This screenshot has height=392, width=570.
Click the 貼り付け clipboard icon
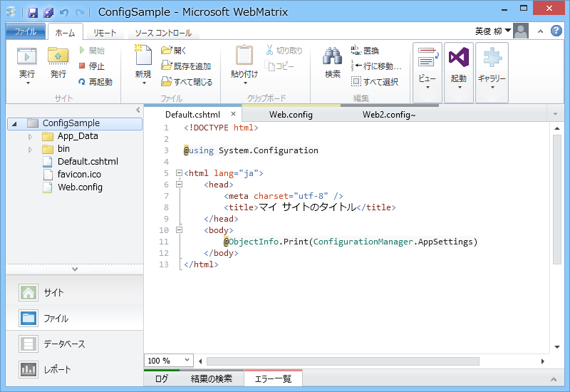[x=244, y=56]
